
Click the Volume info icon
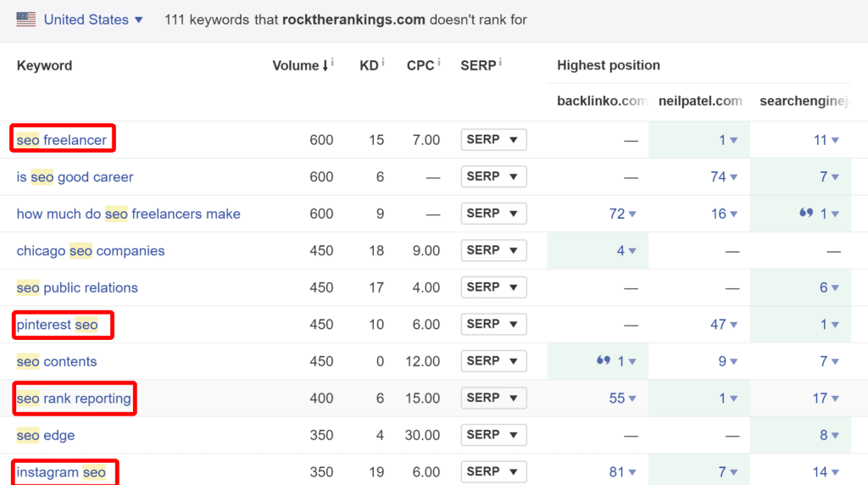(332, 62)
